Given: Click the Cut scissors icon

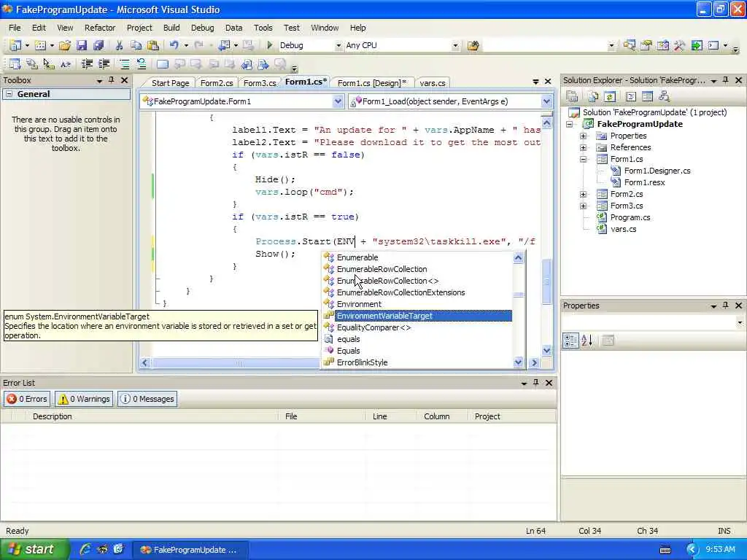Looking at the screenshot, I should (119, 45).
